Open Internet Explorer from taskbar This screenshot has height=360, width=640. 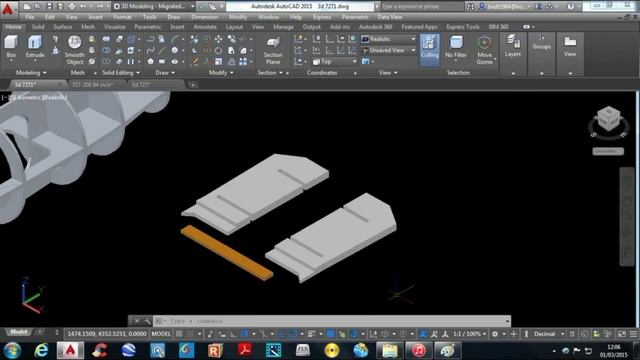click(x=42, y=350)
